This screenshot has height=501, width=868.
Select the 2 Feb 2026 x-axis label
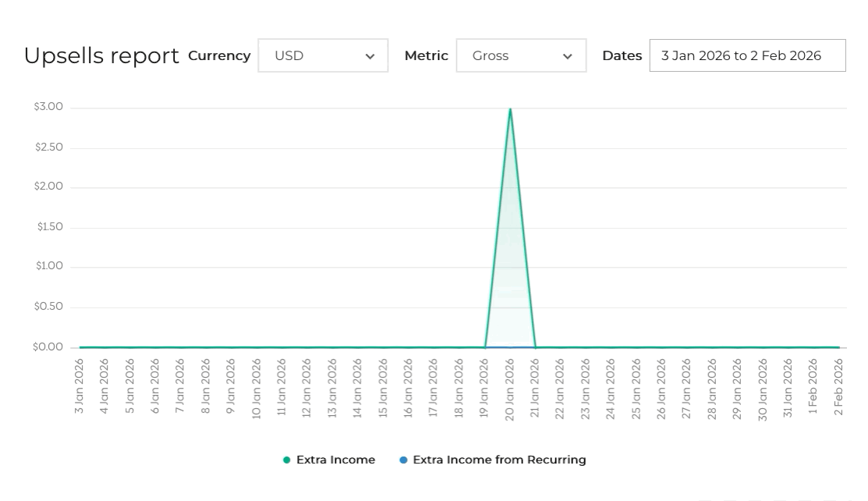(839, 386)
